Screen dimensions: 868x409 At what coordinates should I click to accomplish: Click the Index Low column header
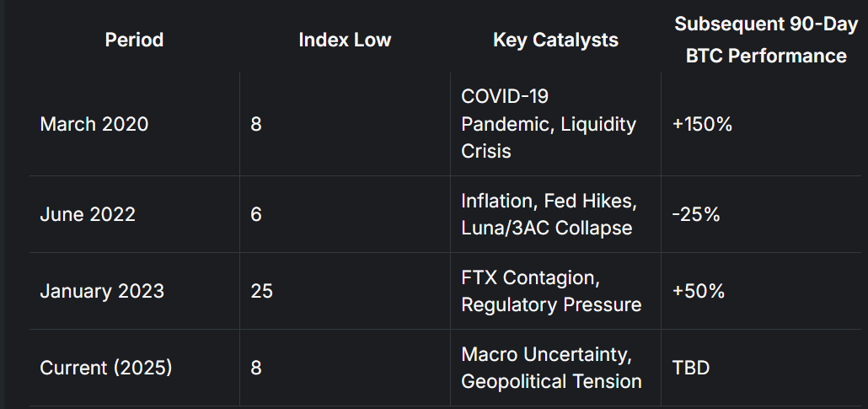click(345, 40)
